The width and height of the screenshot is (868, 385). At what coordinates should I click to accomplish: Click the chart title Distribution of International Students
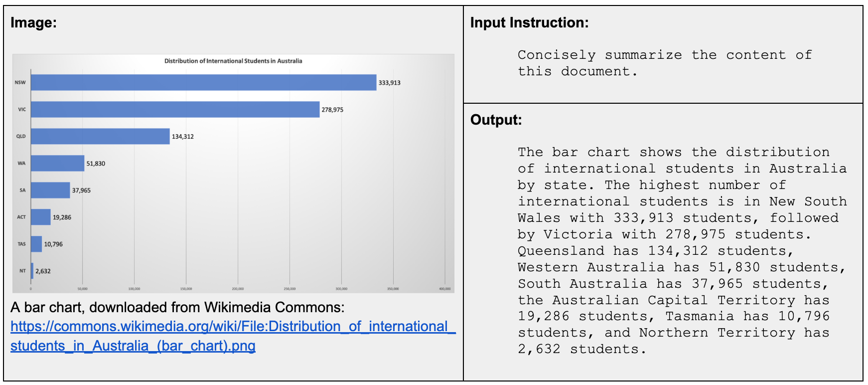pos(233,61)
